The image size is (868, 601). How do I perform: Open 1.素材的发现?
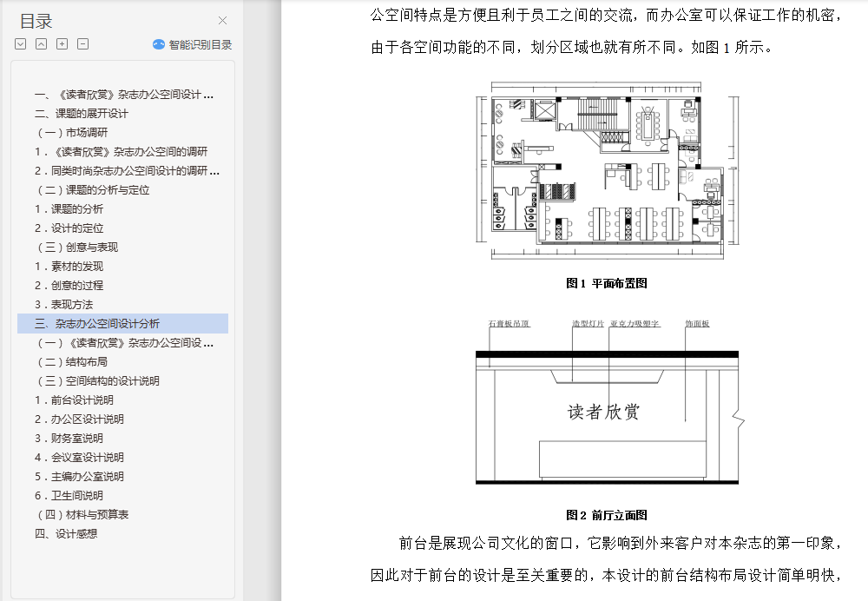coord(69,267)
